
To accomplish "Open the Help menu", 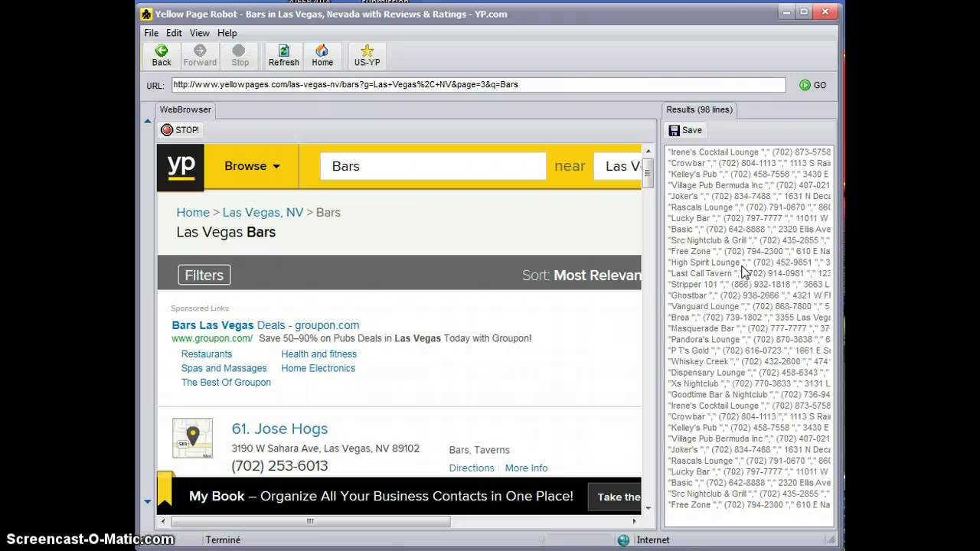I will tap(227, 33).
